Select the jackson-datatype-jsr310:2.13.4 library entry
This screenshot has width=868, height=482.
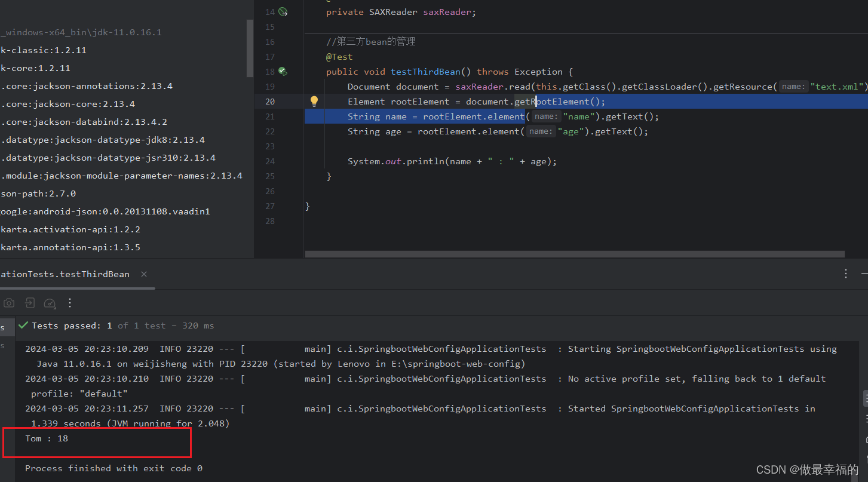(x=108, y=158)
